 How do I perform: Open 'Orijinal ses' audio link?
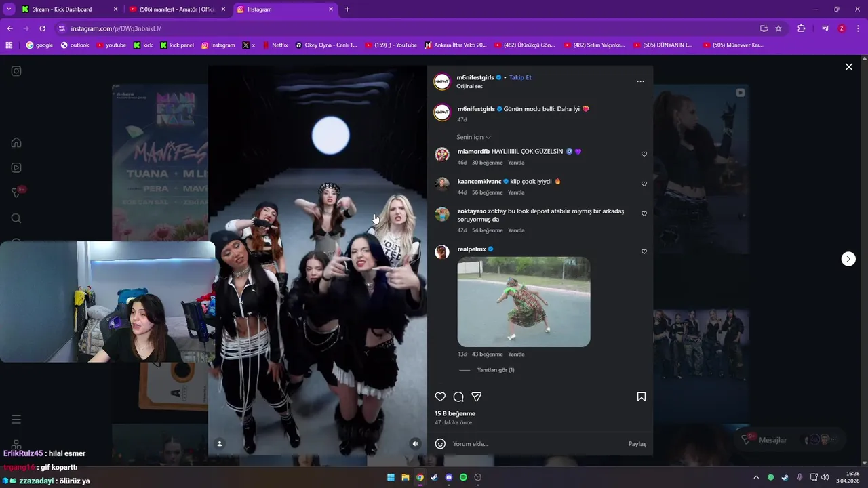(x=469, y=87)
